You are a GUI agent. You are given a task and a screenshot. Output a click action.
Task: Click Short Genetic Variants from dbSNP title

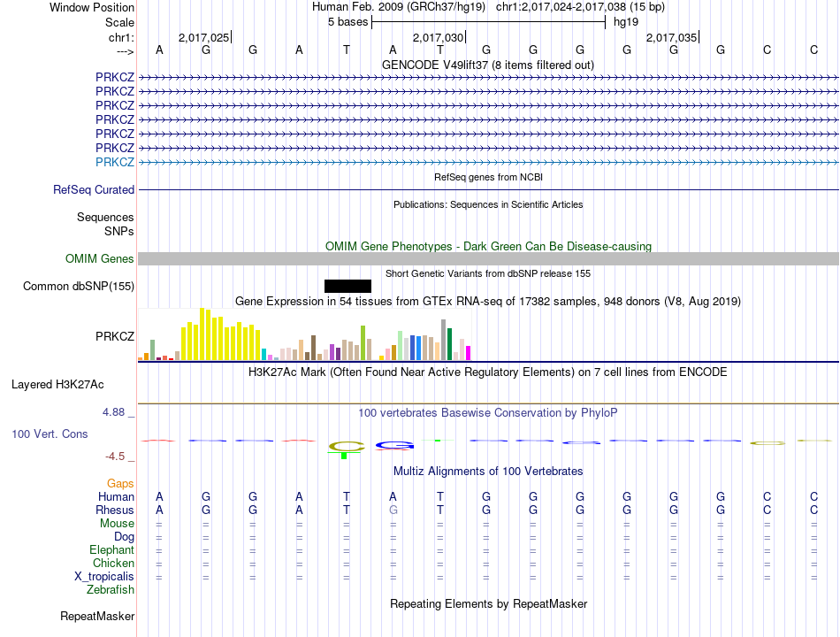coord(488,273)
